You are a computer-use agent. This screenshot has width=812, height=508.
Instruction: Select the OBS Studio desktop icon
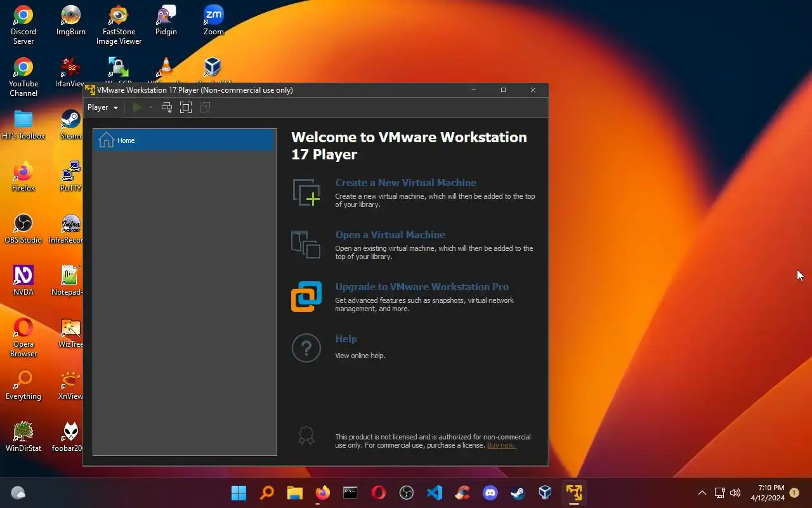23,229
